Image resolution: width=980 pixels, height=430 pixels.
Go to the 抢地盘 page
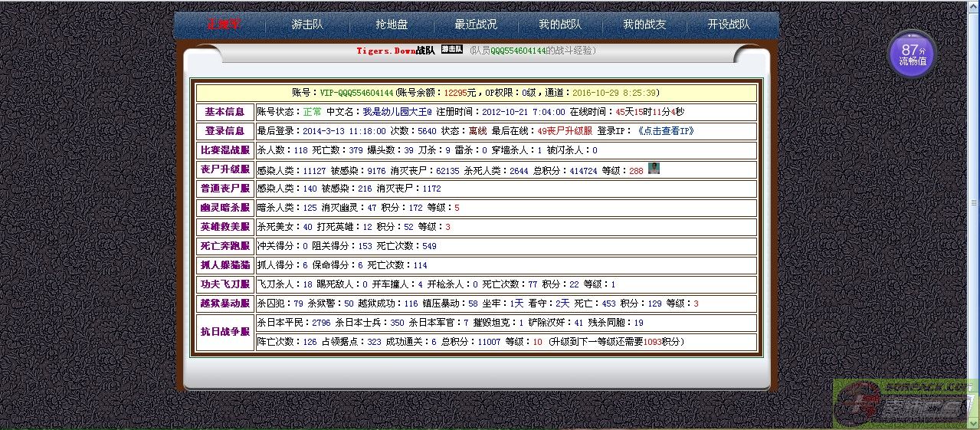(x=392, y=25)
